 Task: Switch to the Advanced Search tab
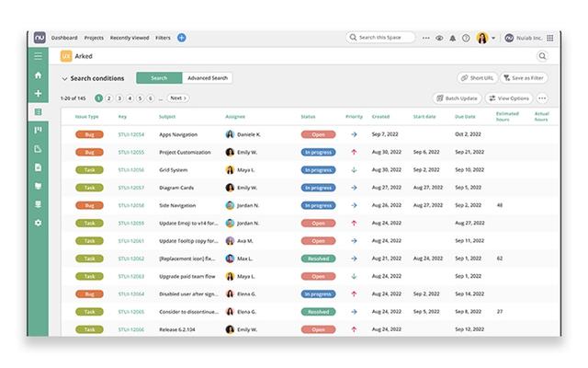207,78
